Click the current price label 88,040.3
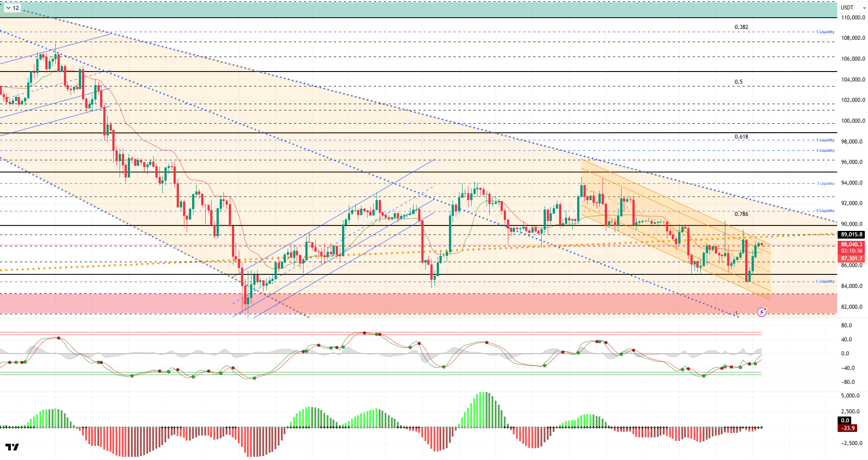 point(852,244)
